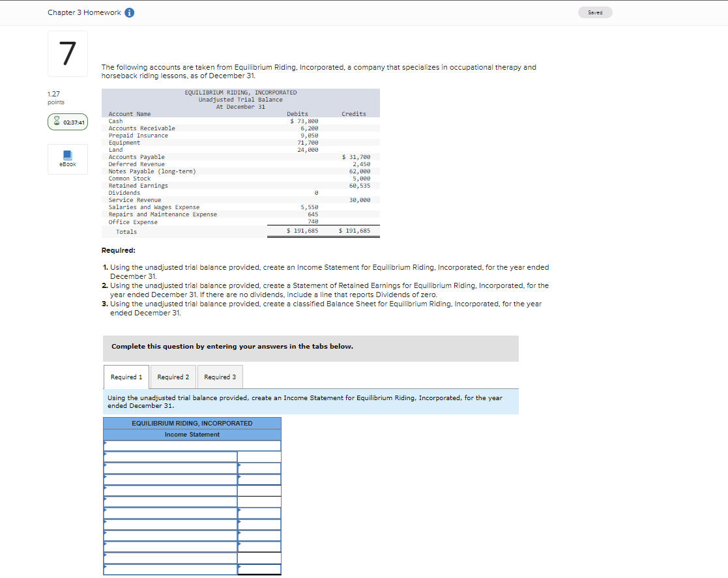Click the Equipment debit value "71,700"
The width and height of the screenshot is (728, 578).
point(308,143)
